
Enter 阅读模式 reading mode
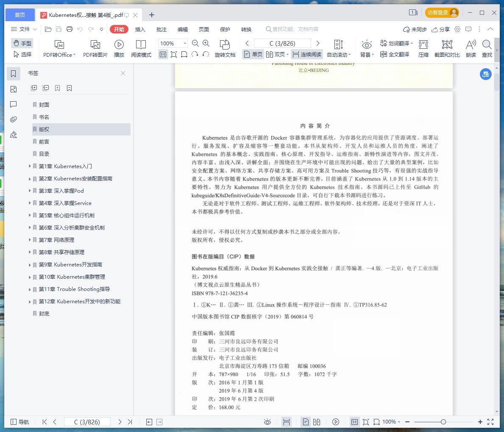141,49
